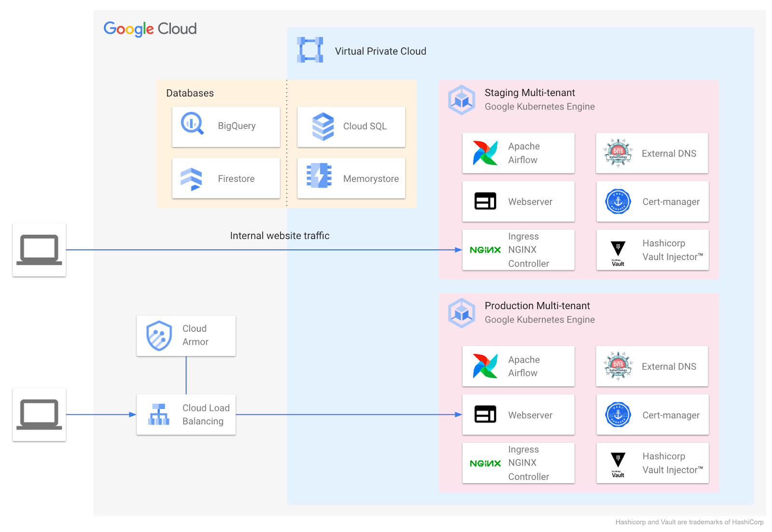Image resolution: width=772 pixels, height=532 pixels.
Task: Select the BigQuery magnifier icon
Action: pos(192,123)
